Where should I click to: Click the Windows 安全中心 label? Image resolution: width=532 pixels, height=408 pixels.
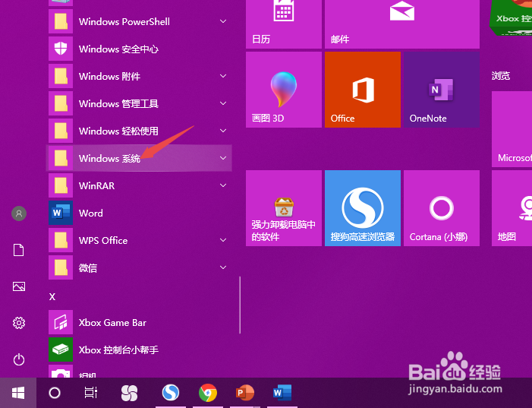click(118, 49)
